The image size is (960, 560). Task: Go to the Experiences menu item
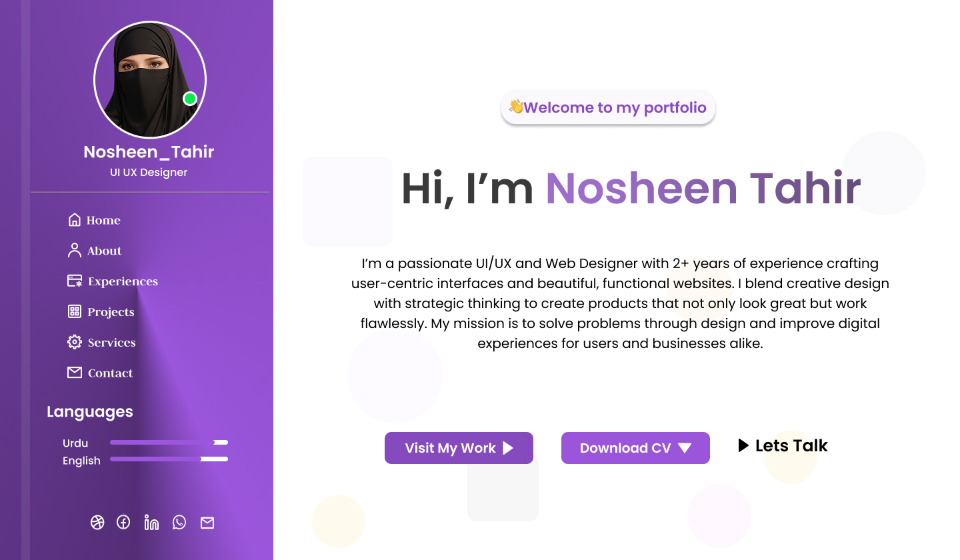(123, 281)
